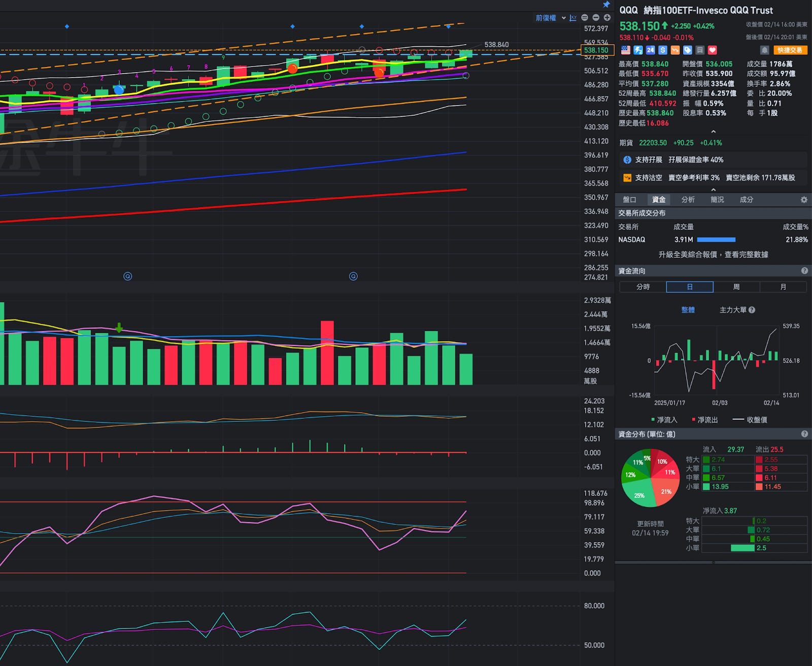Click the help icon beside 資金分布
812x666 pixels.
point(804,434)
